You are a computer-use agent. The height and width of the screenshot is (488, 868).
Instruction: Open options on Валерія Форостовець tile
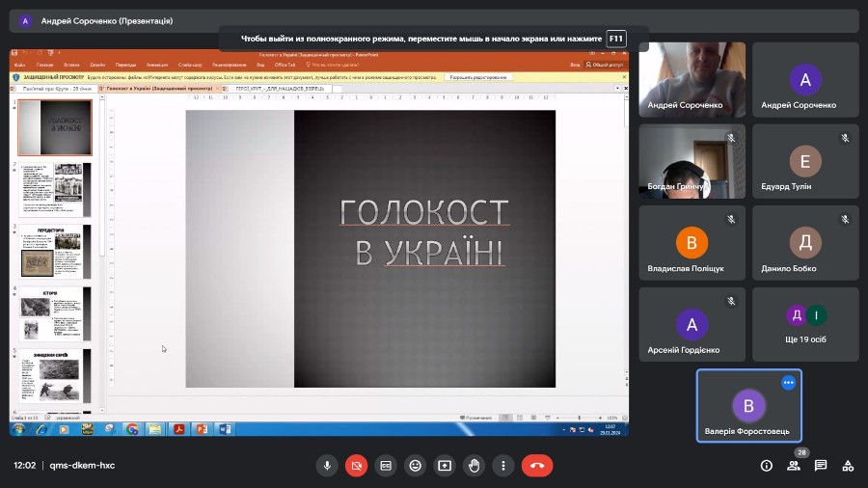pyautogui.click(x=788, y=383)
